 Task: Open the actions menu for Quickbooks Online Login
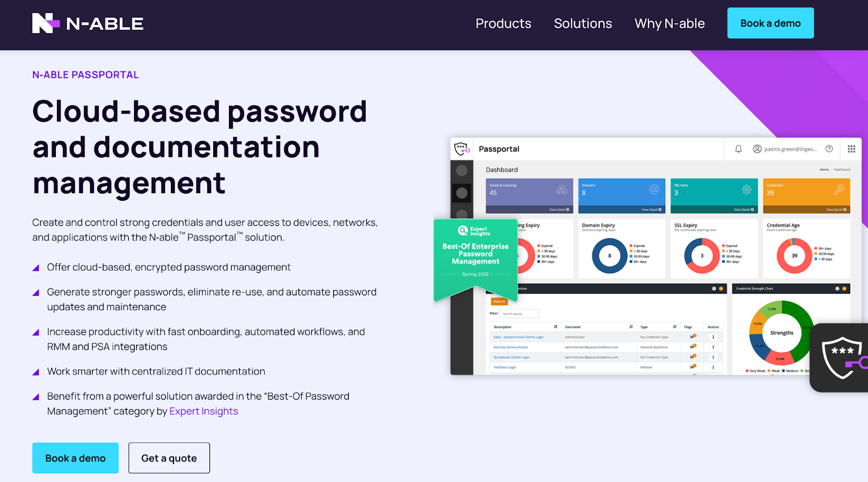[713, 357]
